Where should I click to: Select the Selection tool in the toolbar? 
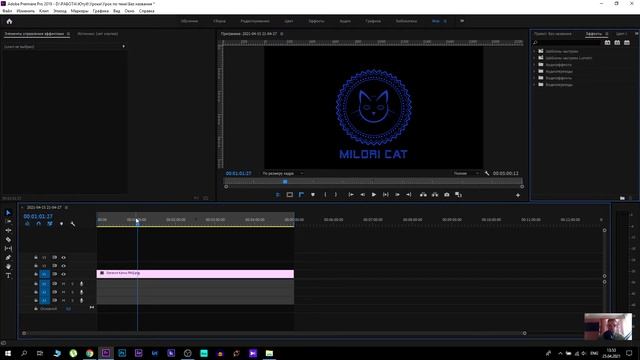coord(8,213)
